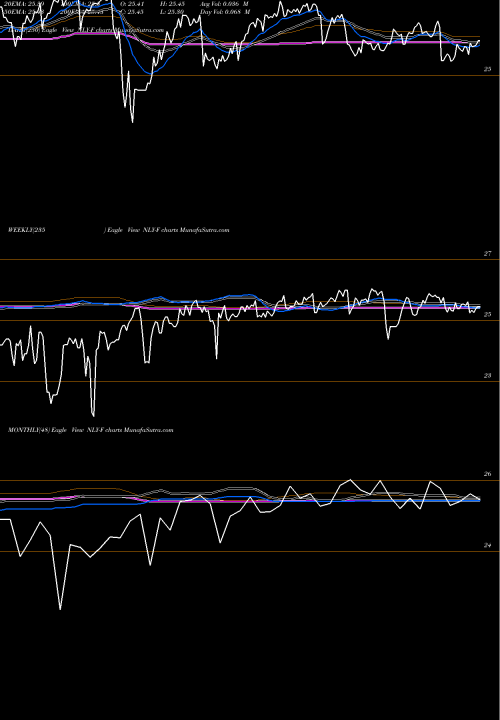Click the low price 'L: 25.39' text

coord(172,12)
